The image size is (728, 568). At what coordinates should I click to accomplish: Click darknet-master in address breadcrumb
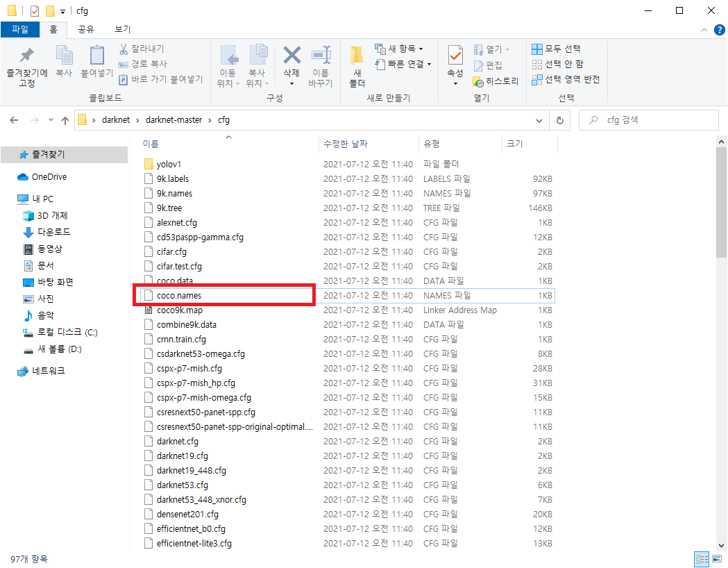(173, 120)
